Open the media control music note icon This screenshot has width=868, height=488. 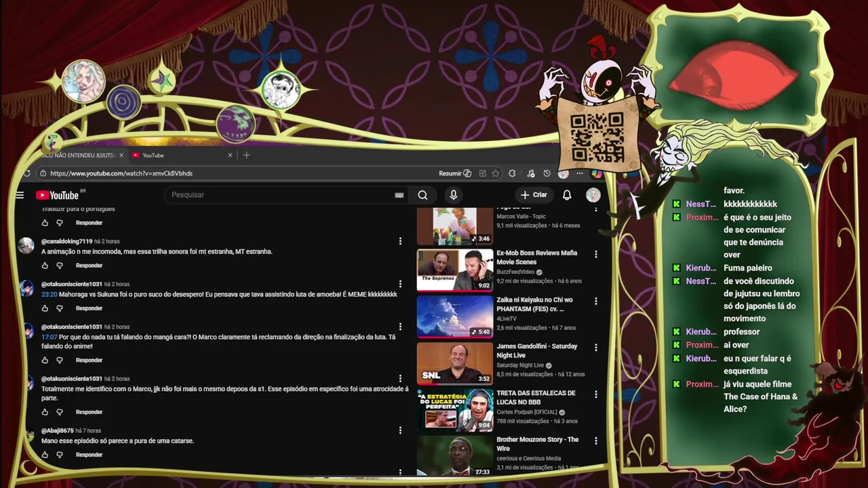(x=530, y=174)
